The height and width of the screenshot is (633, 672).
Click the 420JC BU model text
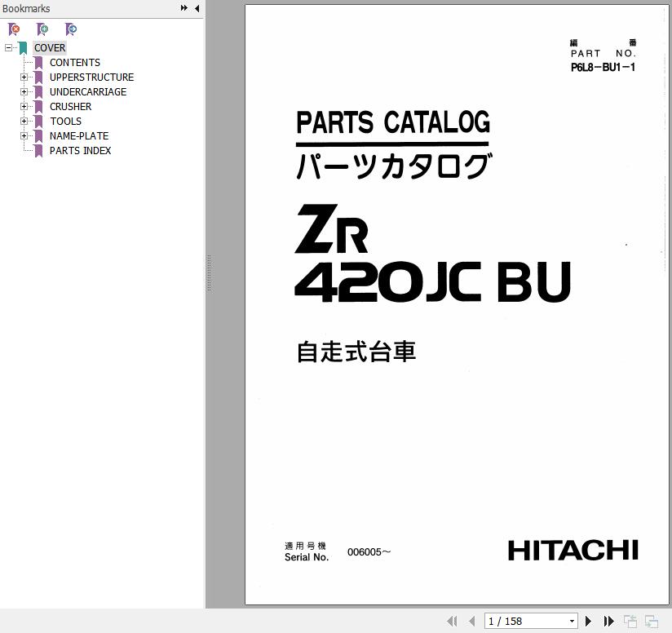(433, 281)
